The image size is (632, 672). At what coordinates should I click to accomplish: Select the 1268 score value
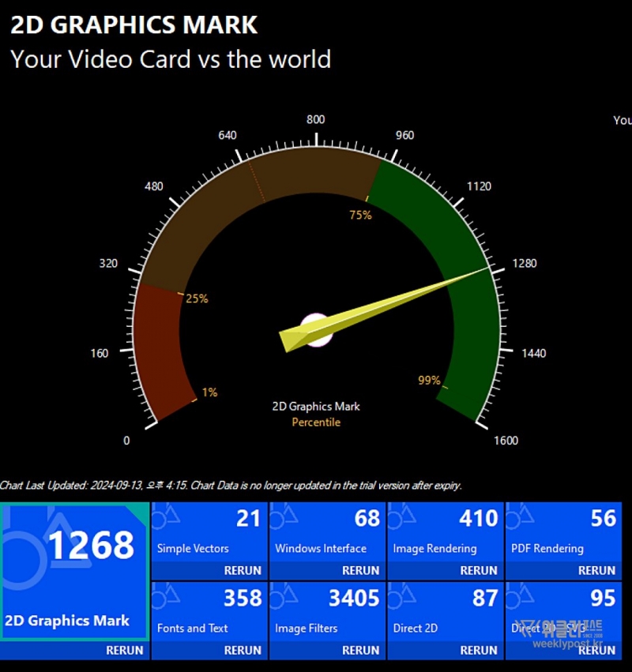(92, 546)
